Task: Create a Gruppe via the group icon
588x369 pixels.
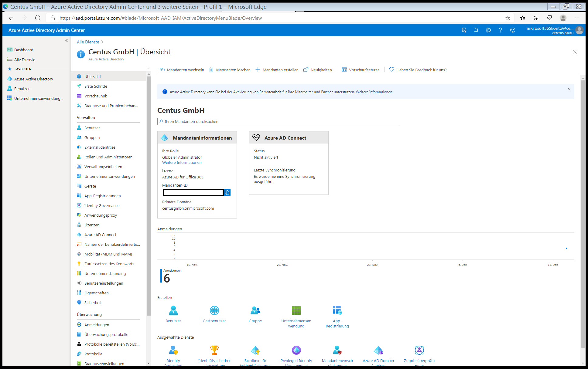Action: (255, 310)
